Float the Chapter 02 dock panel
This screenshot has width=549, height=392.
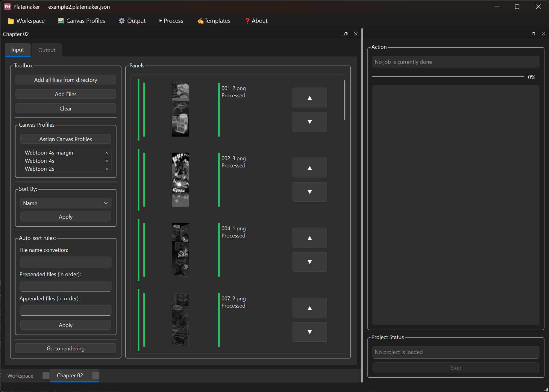[x=346, y=34]
